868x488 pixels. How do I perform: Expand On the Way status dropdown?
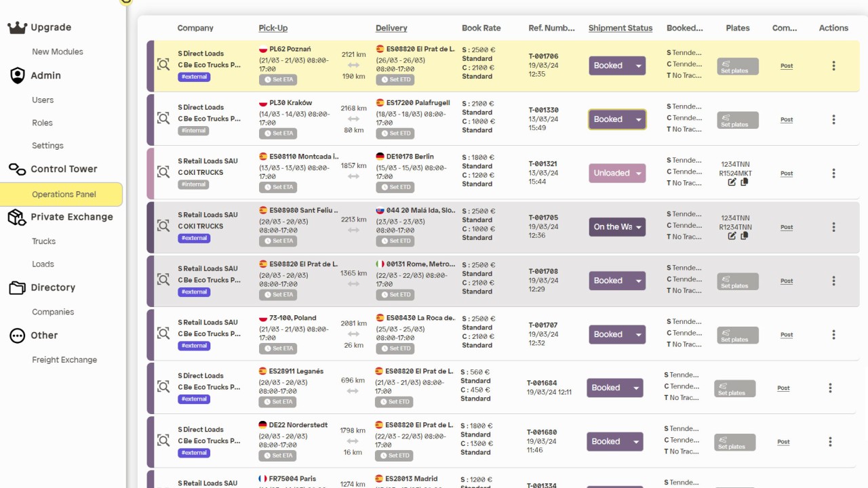638,227
